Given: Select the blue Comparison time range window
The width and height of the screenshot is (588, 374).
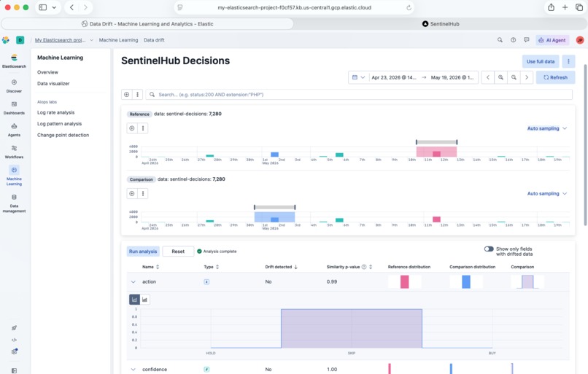Looking at the screenshot, I should [x=274, y=217].
